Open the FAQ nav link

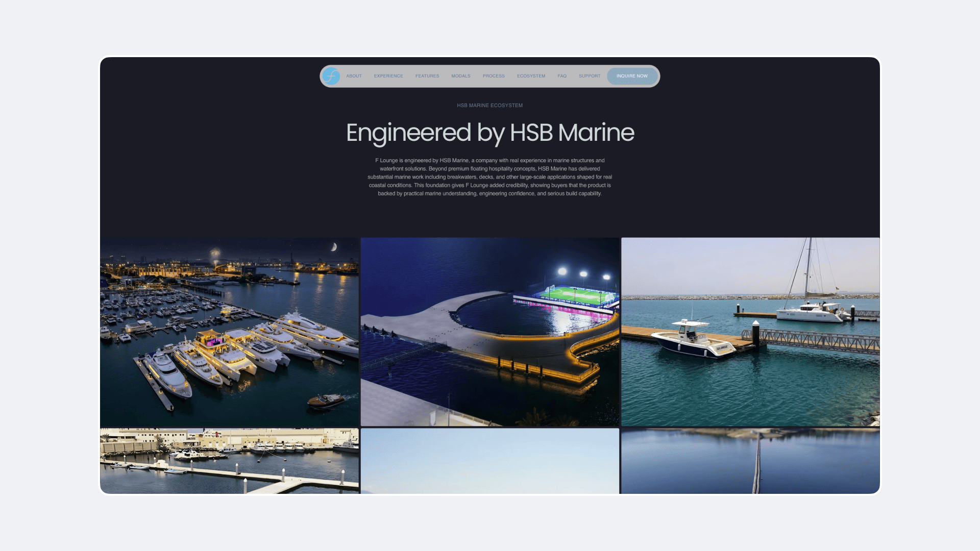562,76
